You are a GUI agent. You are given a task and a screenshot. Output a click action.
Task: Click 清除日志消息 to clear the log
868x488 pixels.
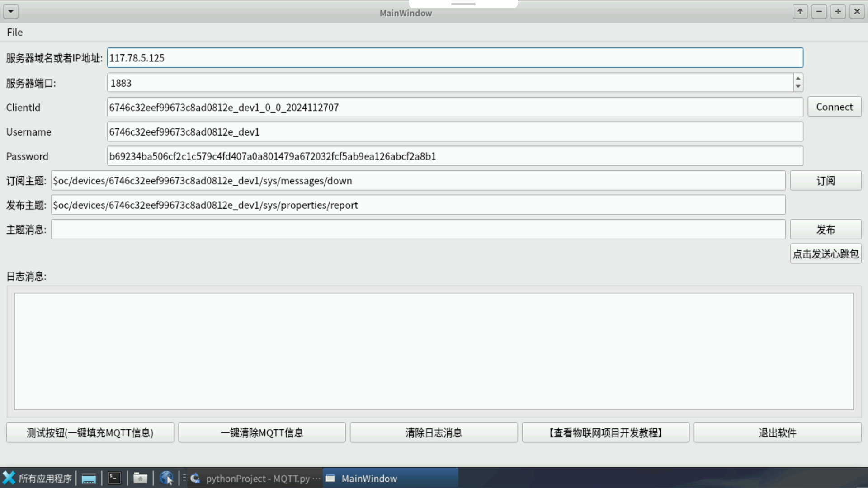[434, 433]
